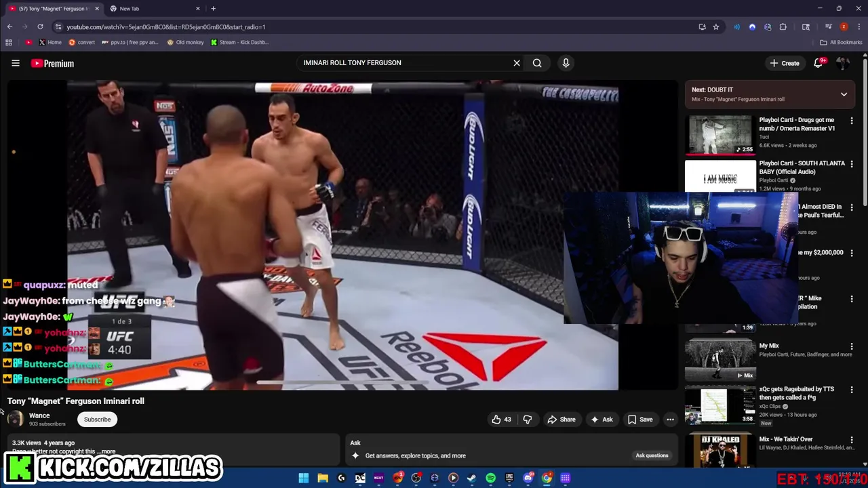Image resolution: width=868 pixels, height=488 pixels.
Task: Open more actions ellipsis under the video
Action: pos(670,420)
